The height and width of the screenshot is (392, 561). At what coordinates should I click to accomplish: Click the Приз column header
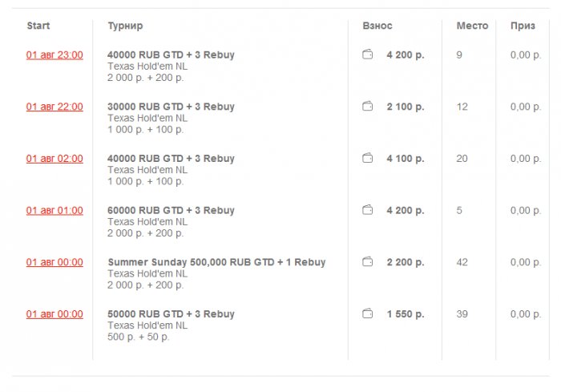[x=523, y=26]
